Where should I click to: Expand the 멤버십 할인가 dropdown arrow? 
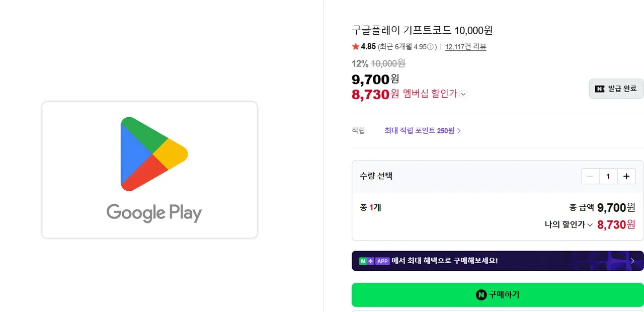[463, 94]
